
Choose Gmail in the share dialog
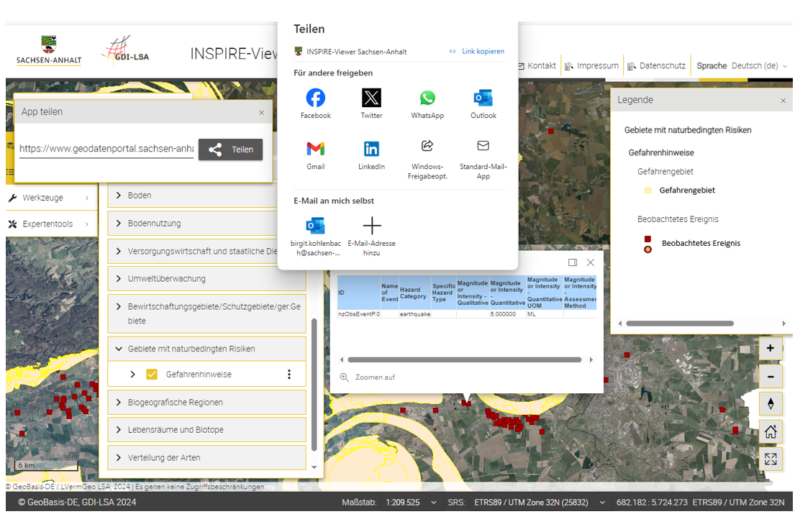[x=315, y=149]
